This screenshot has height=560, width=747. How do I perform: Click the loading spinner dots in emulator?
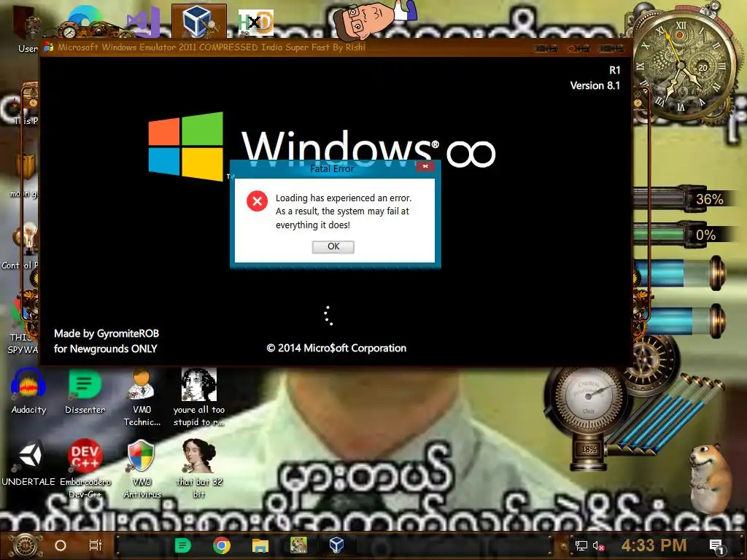[x=328, y=316]
